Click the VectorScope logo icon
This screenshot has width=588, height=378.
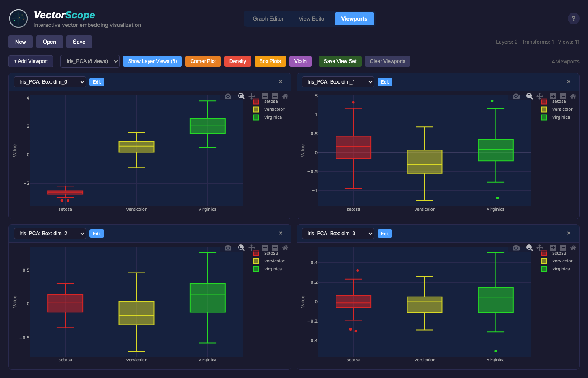coord(18,18)
